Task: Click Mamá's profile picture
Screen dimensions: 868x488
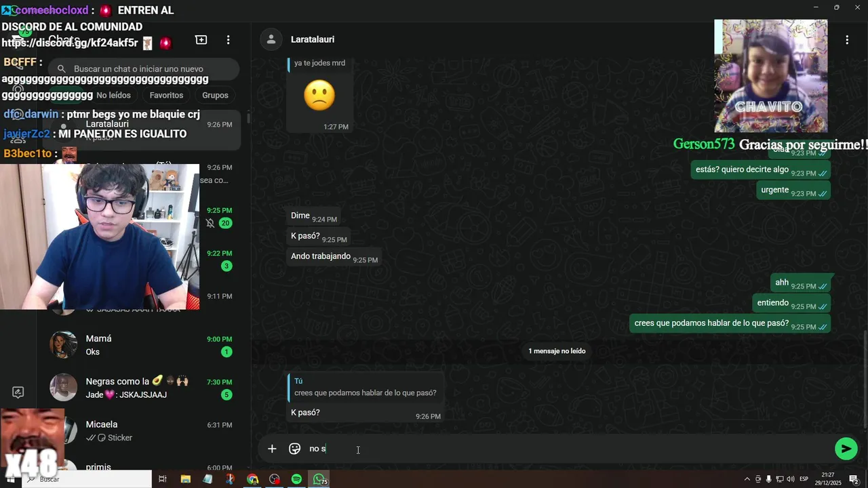Action: point(64,345)
